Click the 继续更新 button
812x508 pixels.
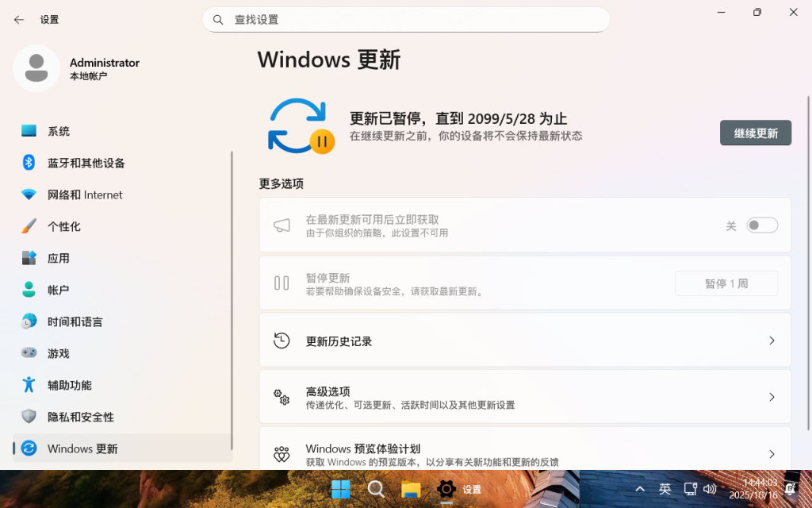[x=754, y=133]
